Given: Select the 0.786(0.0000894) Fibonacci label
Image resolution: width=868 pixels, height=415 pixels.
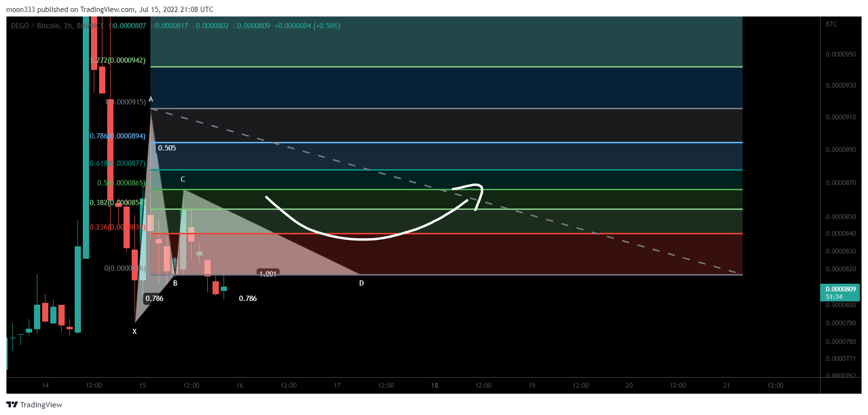Looking at the screenshot, I should [118, 136].
